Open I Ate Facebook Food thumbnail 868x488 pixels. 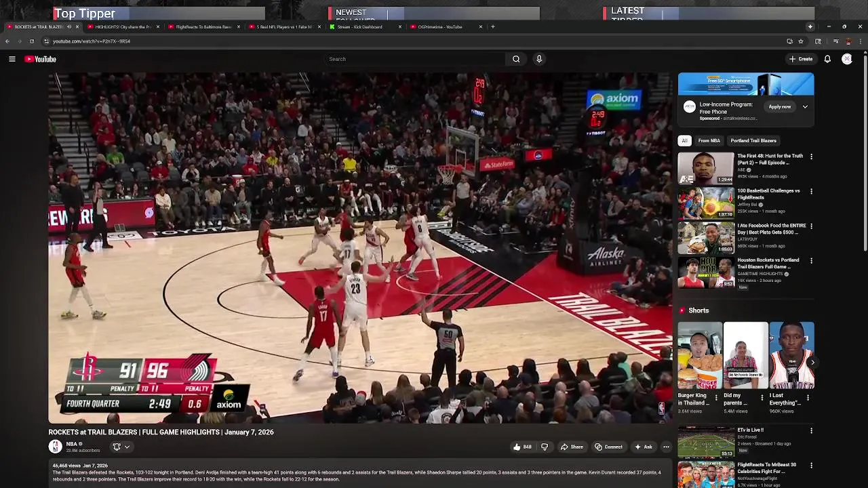[x=706, y=237]
